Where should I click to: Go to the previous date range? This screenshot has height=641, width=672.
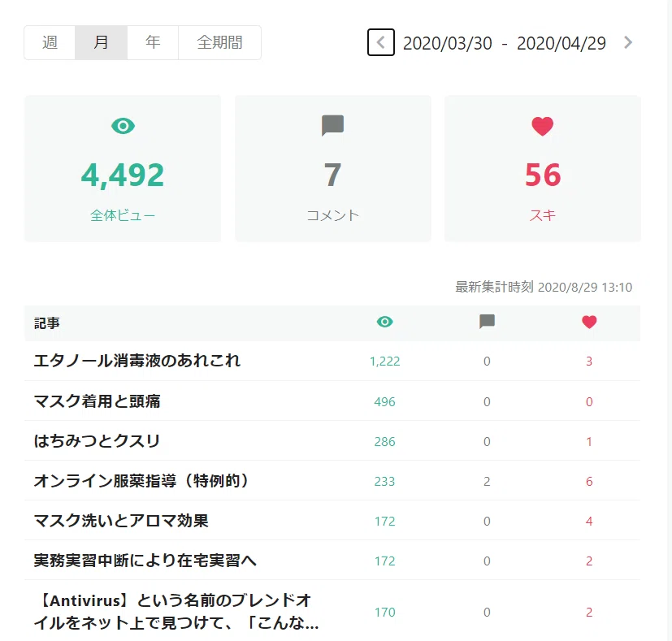(381, 42)
